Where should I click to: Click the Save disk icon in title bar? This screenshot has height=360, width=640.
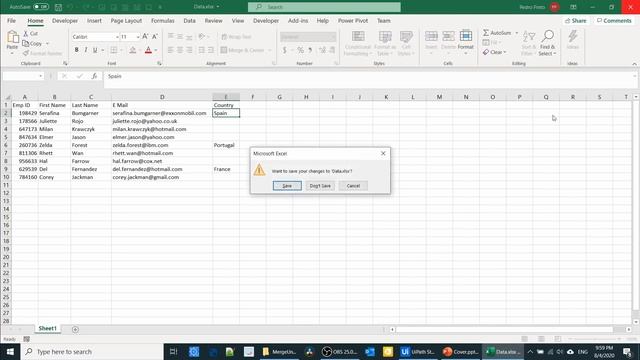(x=58, y=7)
